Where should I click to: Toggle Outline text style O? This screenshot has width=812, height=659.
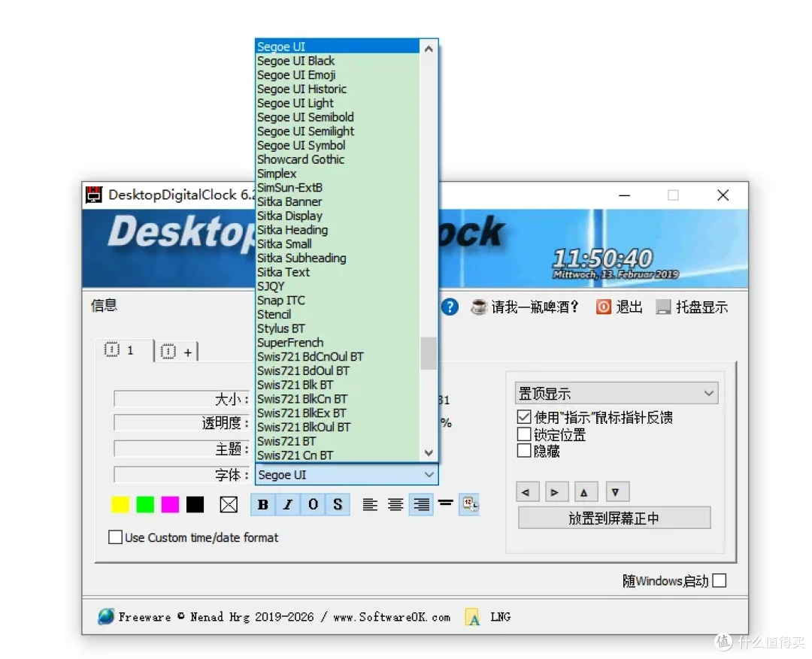click(313, 504)
